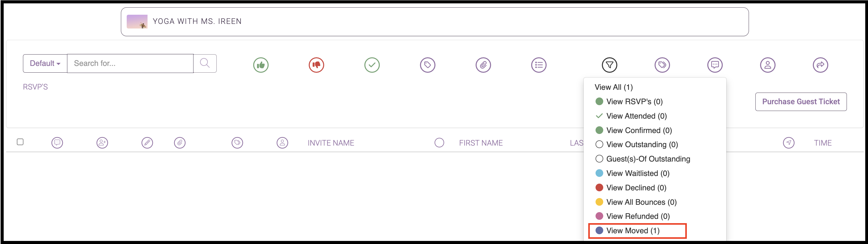Click the red View Declined (0) swatch entry
This screenshot has width=868, height=244.
click(631, 188)
